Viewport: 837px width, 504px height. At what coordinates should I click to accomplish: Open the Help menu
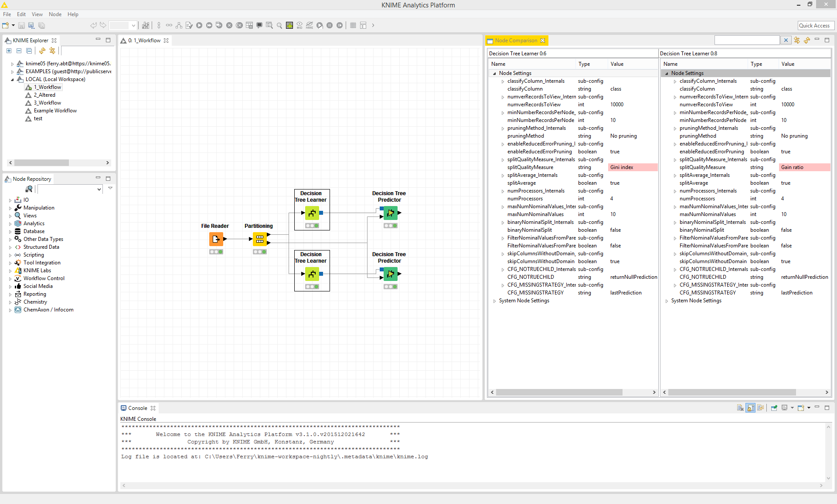click(x=73, y=14)
